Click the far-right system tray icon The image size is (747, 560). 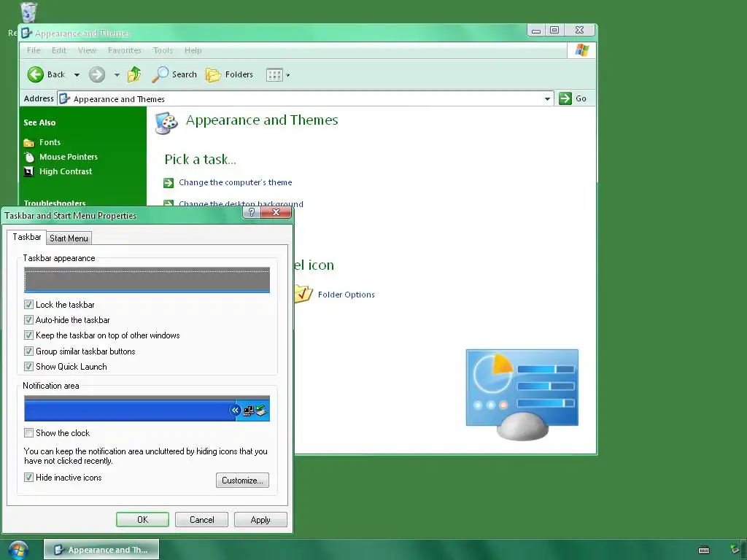(x=735, y=550)
